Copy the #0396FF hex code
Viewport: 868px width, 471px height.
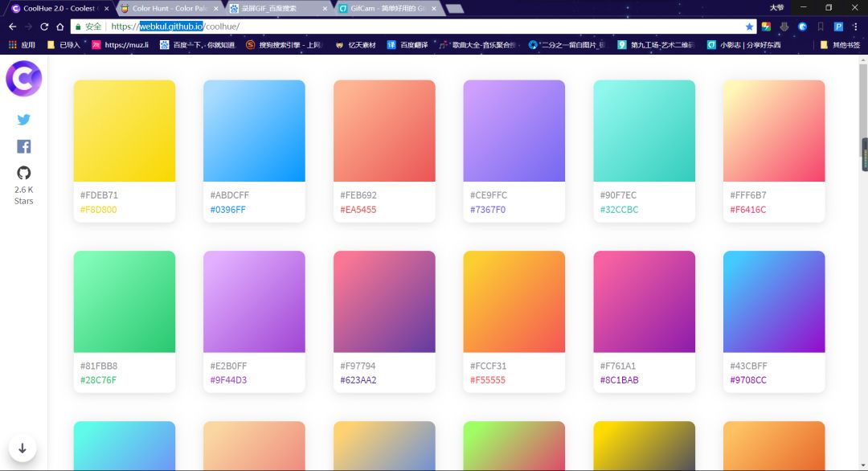(x=228, y=210)
